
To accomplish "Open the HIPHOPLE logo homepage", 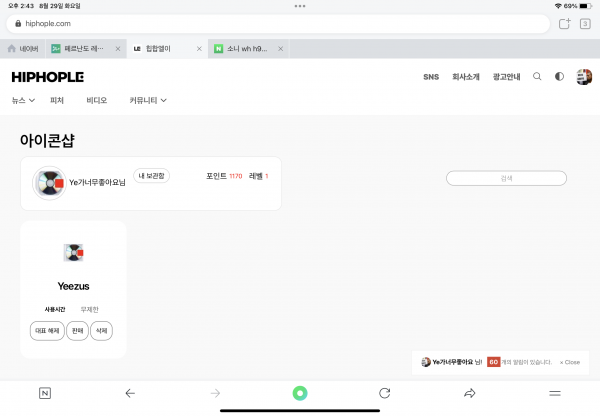I will tap(48, 77).
